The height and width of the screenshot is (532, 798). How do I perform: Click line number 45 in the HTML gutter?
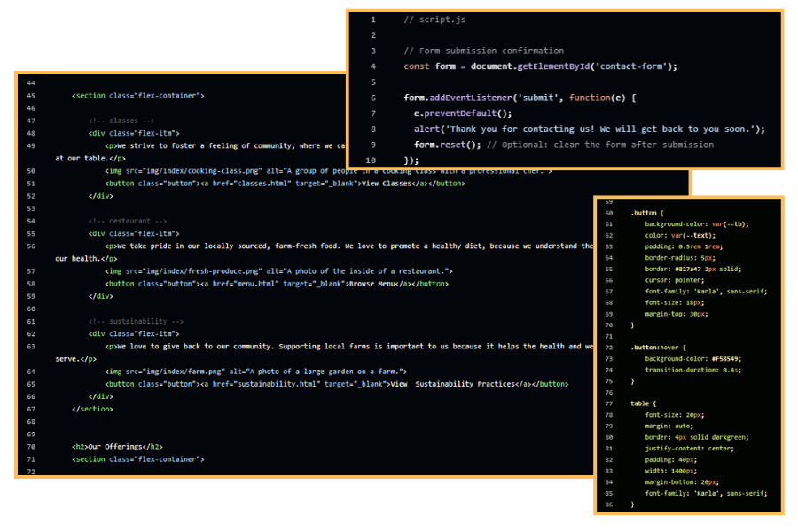31,95
